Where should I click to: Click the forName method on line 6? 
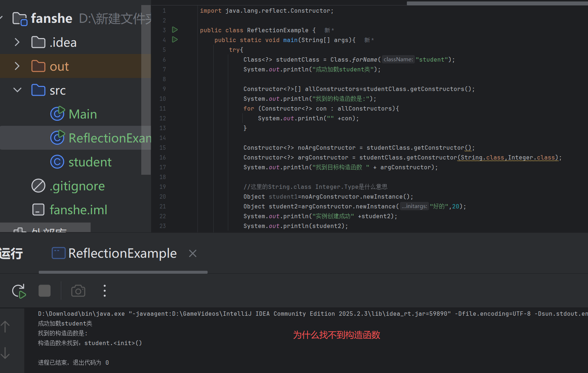(x=365, y=60)
